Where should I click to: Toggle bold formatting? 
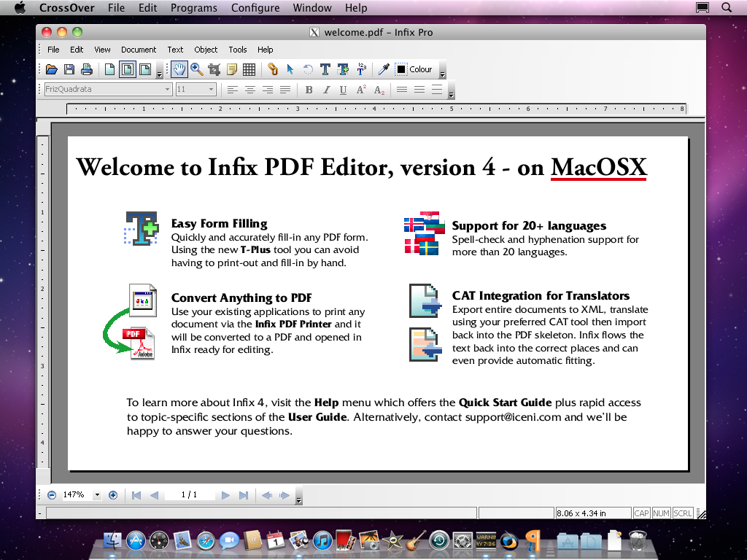point(309,90)
